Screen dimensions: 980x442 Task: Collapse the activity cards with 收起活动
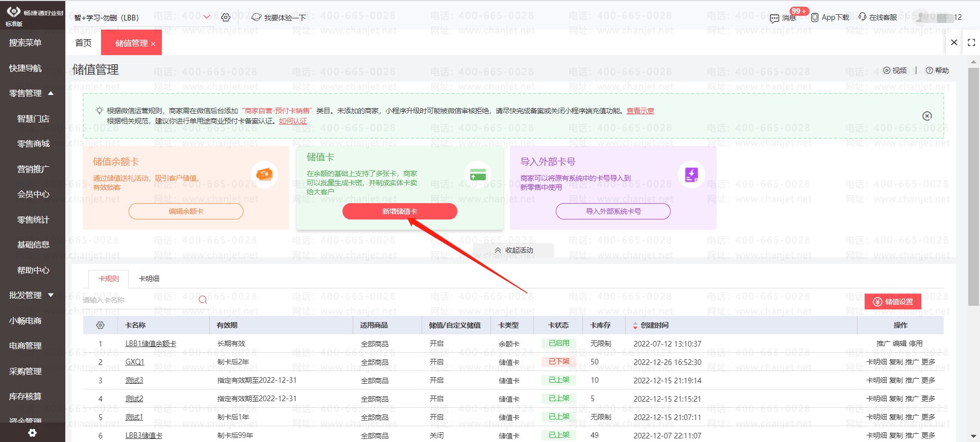click(513, 250)
